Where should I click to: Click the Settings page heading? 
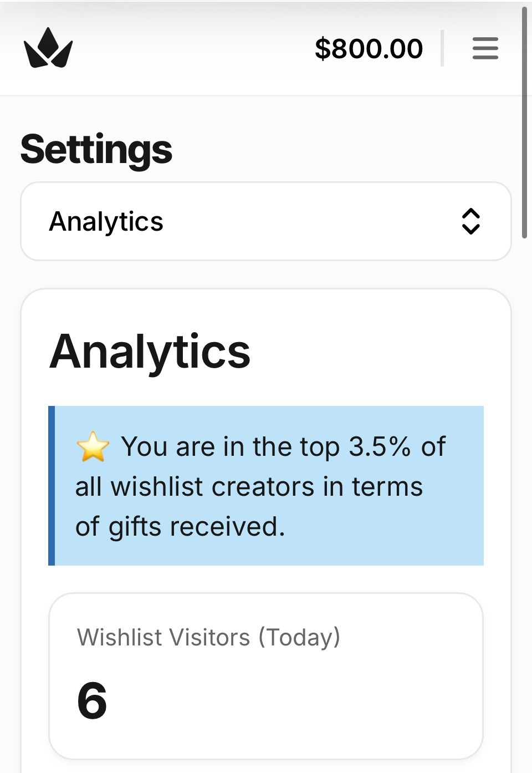tap(96, 149)
